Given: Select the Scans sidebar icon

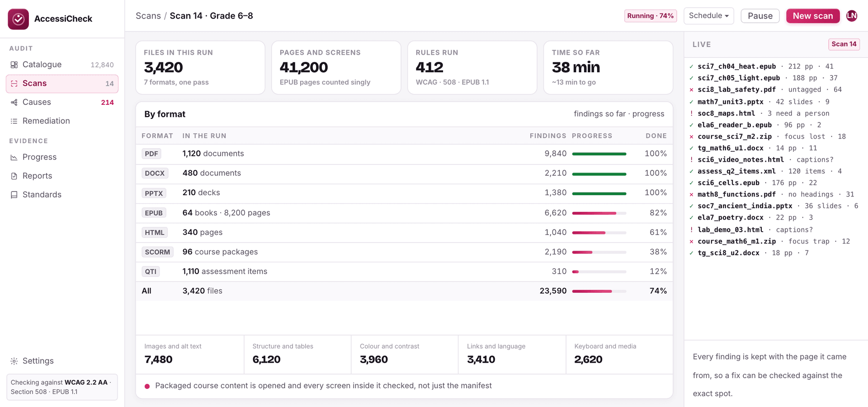Looking at the screenshot, I should click(x=14, y=84).
